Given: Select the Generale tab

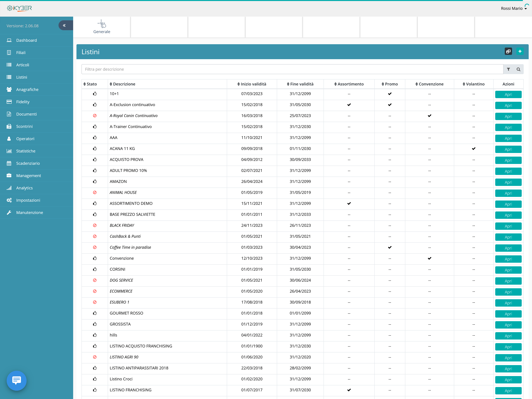Looking at the screenshot, I should (102, 27).
